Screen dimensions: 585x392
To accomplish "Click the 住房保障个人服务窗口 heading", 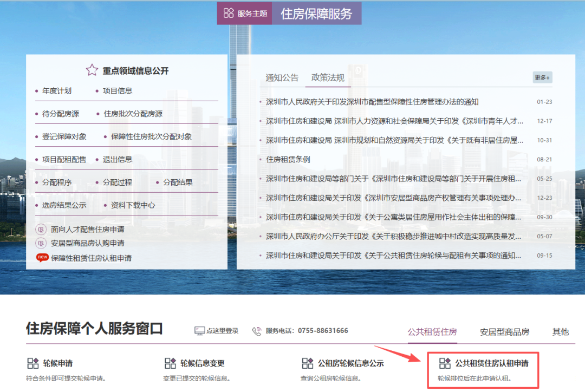I will 94,329.
